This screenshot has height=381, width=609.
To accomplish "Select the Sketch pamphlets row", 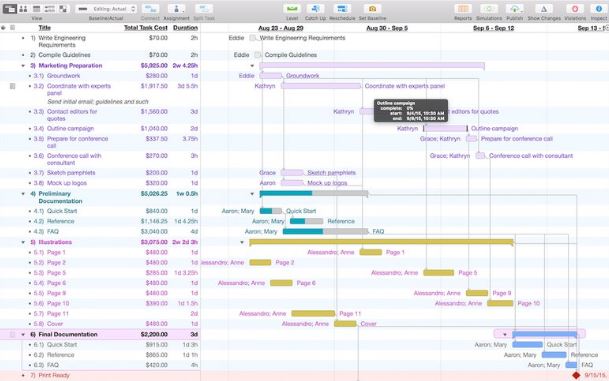I will [x=100, y=173].
